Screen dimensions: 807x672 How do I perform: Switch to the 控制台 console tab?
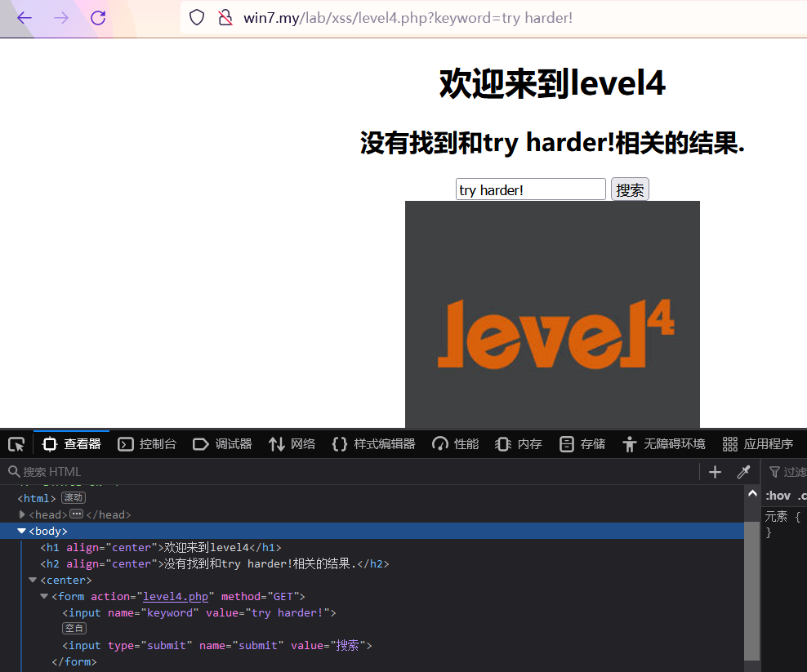(x=147, y=443)
